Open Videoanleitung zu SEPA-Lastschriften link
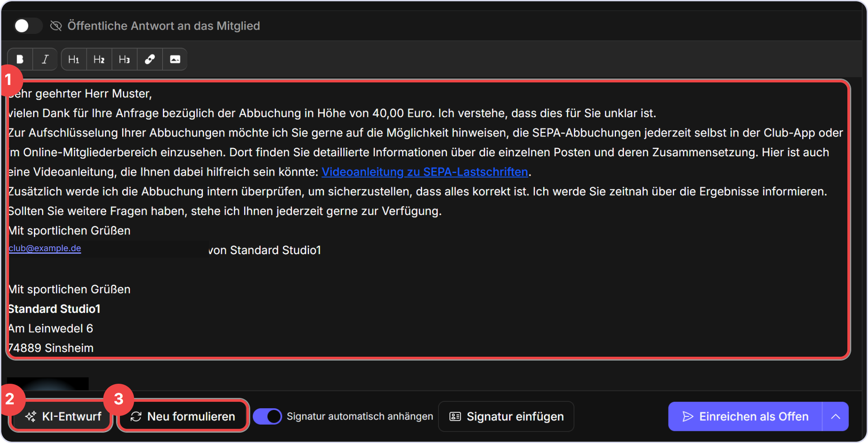This screenshot has width=868, height=443. (x=425, y=172)
